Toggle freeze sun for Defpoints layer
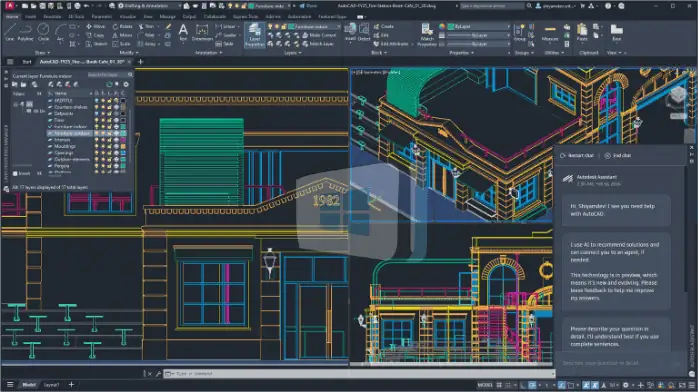 [x=103, y=113]
